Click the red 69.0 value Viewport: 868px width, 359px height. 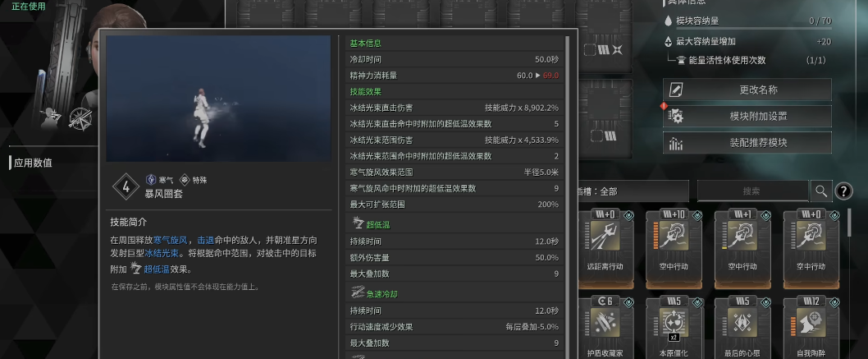[550, 76]
